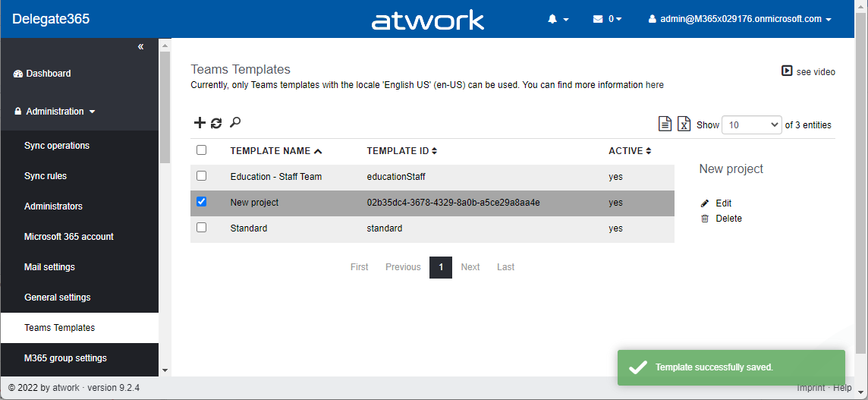Check the Education - Staff Team row checkbox
The height and width of the screenshot is (400, 868).
click(x=202, y=175)
